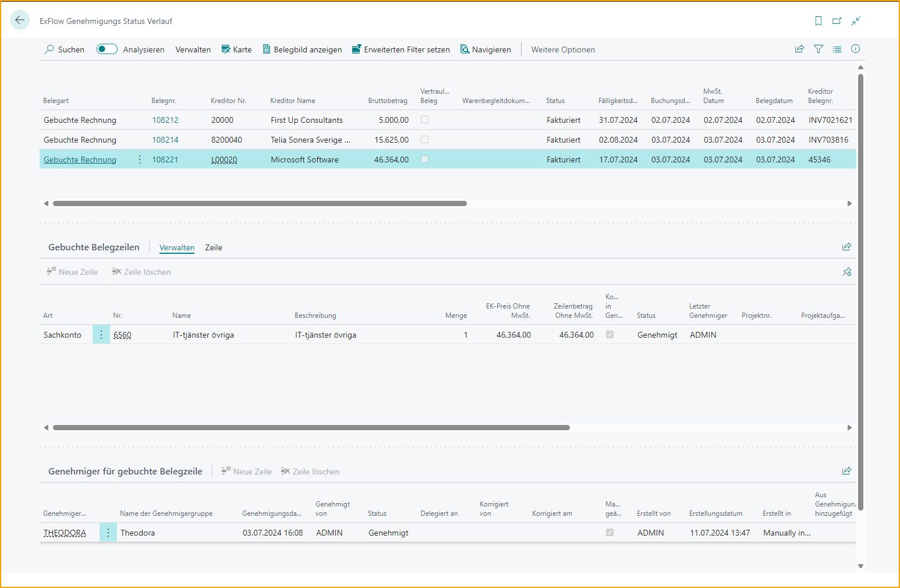
Task: Toggle the manually changed checkbox for THEODORA
Action: click(x=610, y=533)
